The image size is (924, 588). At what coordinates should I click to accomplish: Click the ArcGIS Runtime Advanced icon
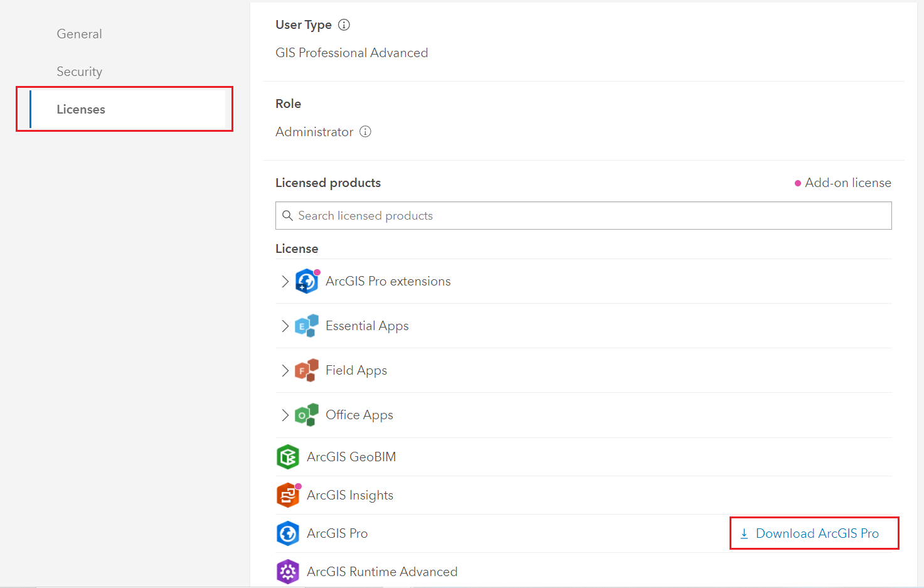pos(288,572)
